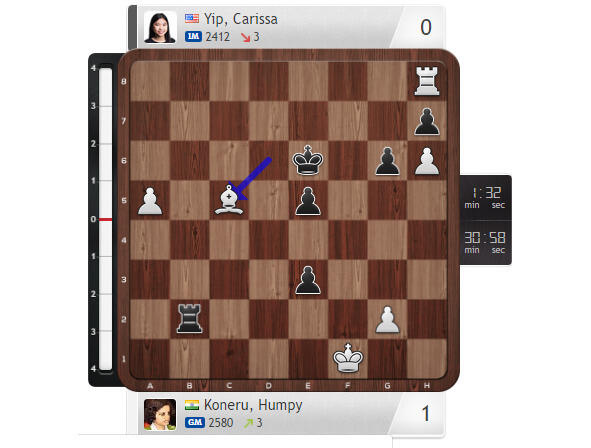The width and height of the screenshot is (591, 448).
Task: Open Carissa Yip's profile photo
Action: click(160, 27)
